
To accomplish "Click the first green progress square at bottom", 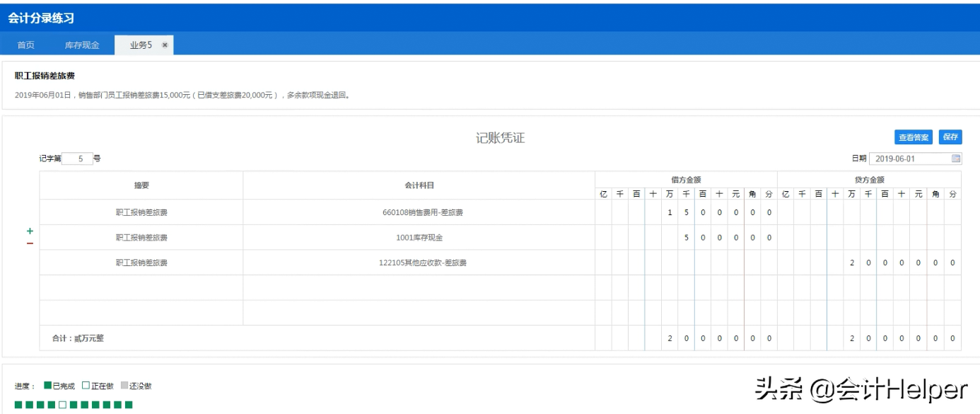I will pos(18,403).
